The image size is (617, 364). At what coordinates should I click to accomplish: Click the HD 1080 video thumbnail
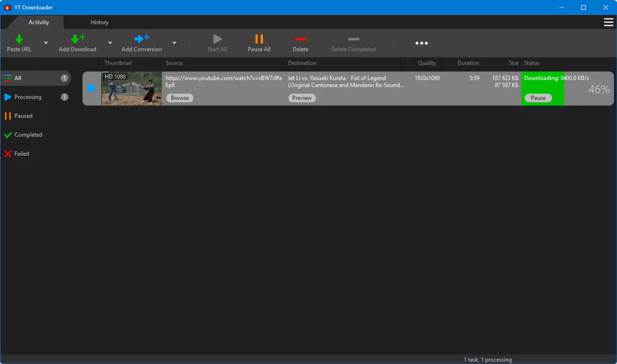click(132, 89)
